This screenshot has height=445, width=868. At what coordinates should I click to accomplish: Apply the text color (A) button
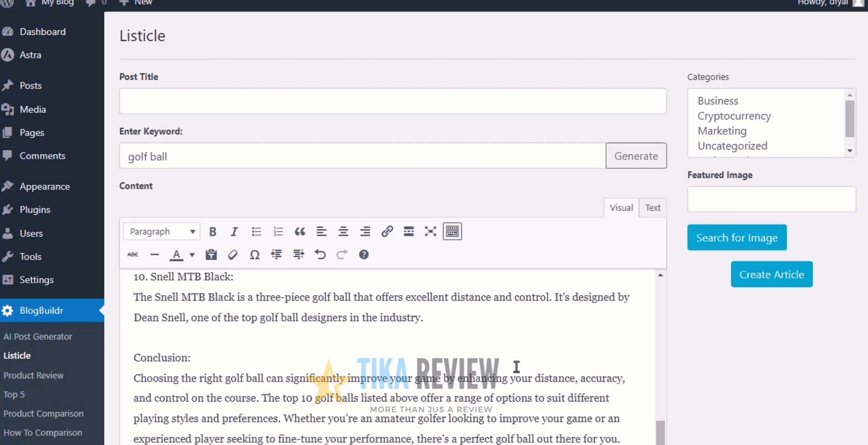(x=176, y=255)
